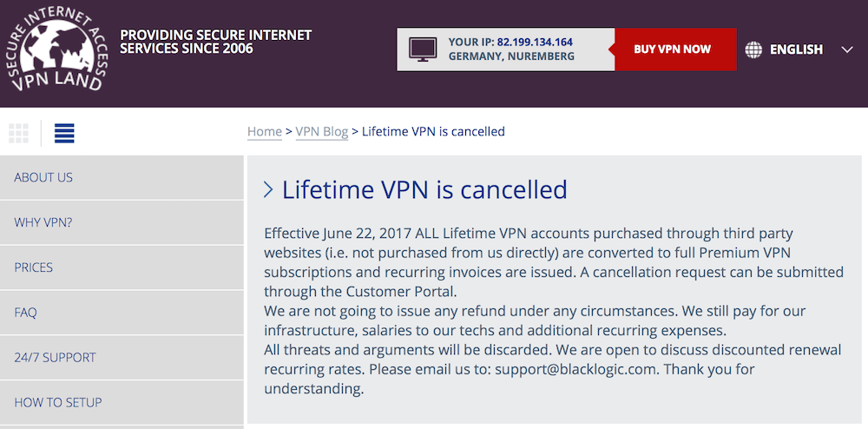The height and width of the screenshot is (429, 868).
Task: Select FAQ from the sidebar menu
Action: tap(25, 313)
